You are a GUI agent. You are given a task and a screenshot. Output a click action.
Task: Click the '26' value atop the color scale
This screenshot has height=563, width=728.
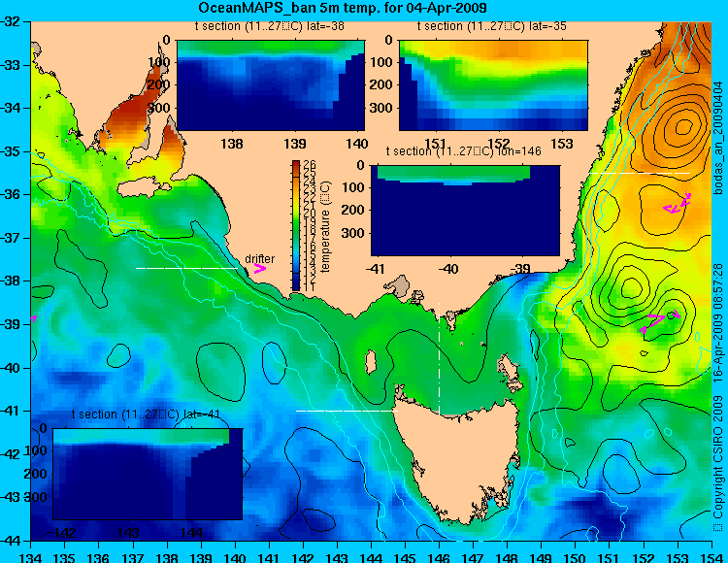tap(310, 165)
